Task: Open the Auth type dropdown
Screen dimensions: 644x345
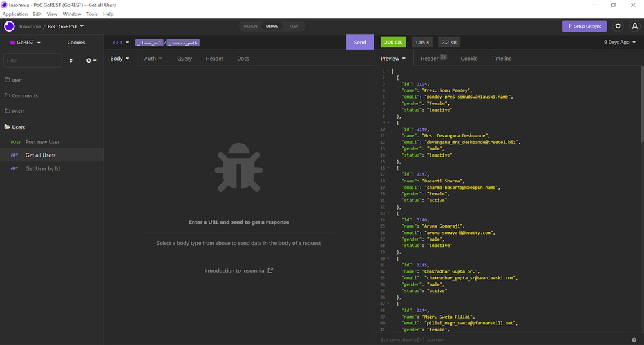Action: tap(153, 59)
